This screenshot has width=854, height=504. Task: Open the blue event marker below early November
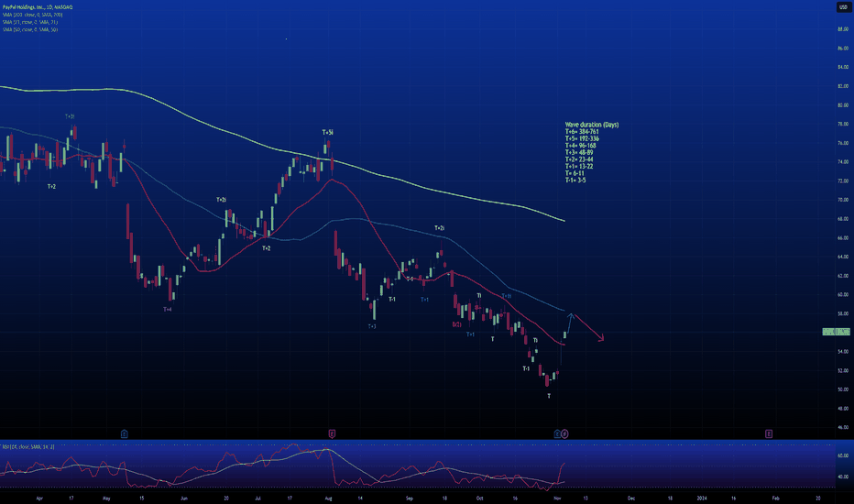[557, 433]
